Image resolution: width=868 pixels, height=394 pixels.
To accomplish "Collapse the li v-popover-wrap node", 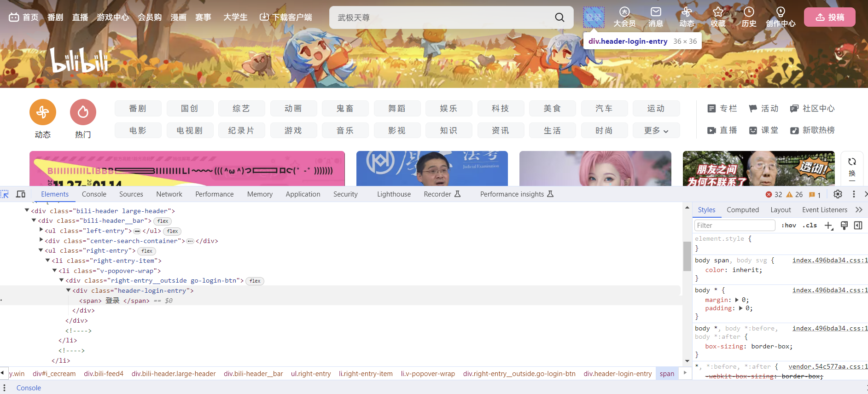I will point(54,270).
